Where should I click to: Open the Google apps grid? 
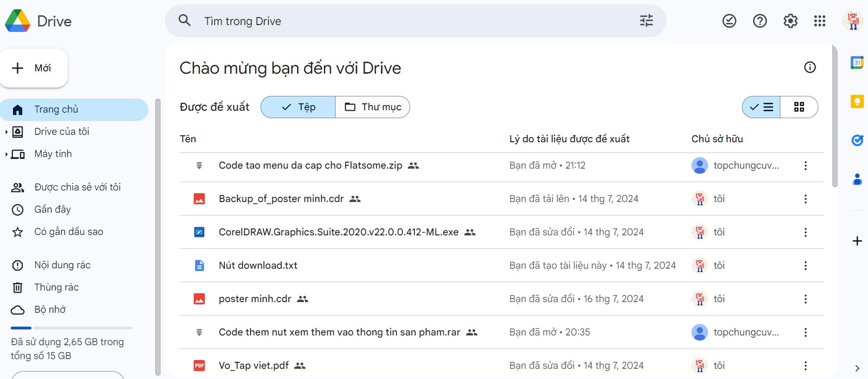click(819, 21)
